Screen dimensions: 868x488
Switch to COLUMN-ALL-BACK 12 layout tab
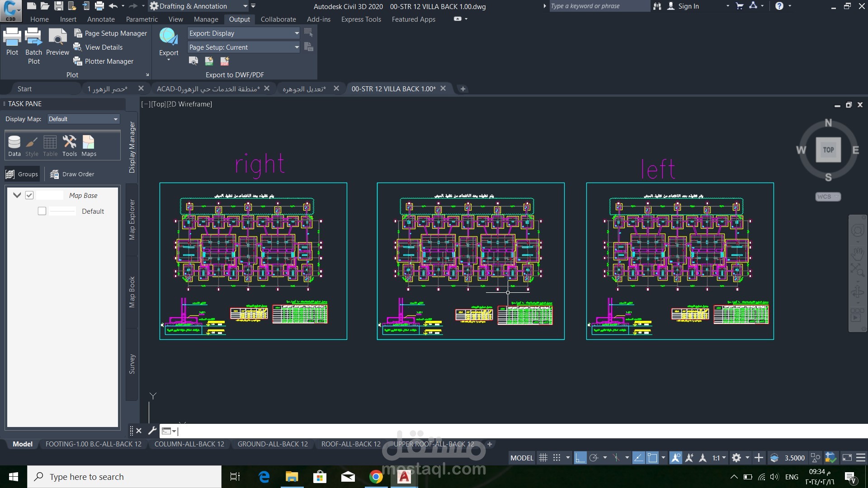pos(189,444)
